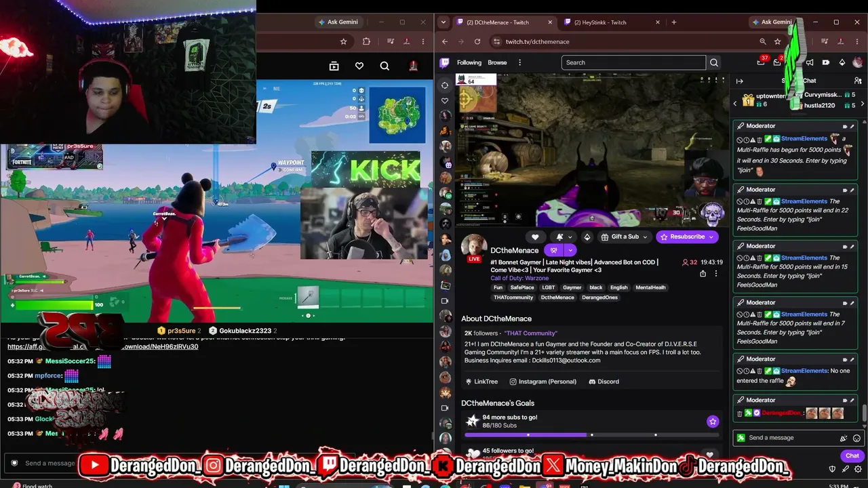Screen dimensions: 868x488
Task: Open the Instagram (Personal) link
Action: (543, 382)
